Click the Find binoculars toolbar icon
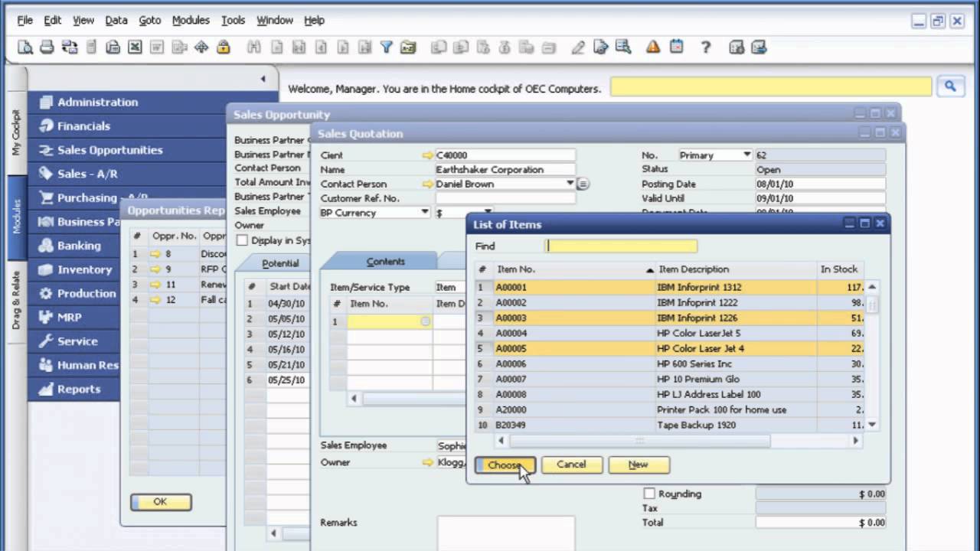 254,47
